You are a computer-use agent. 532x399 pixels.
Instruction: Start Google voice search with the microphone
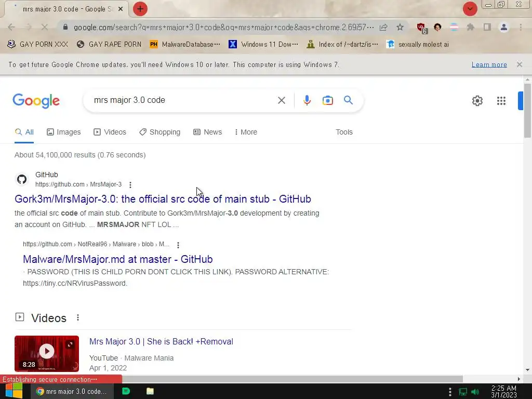point(307,100)
